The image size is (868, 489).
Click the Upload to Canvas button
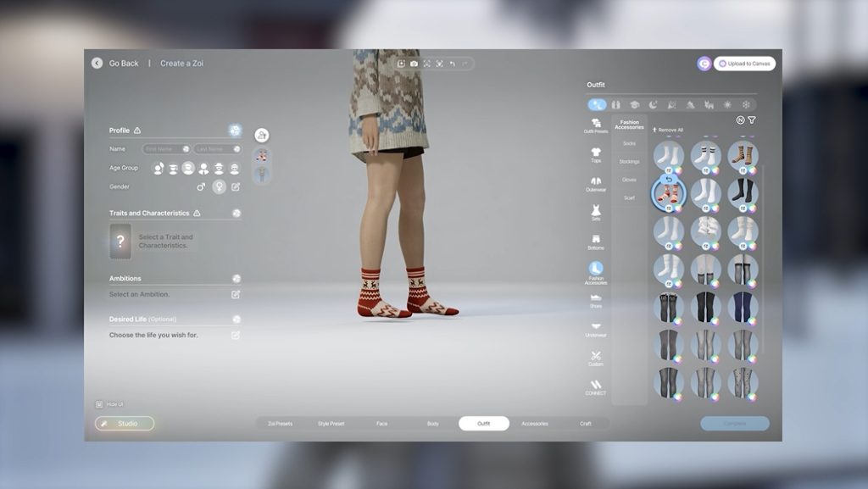743,64
